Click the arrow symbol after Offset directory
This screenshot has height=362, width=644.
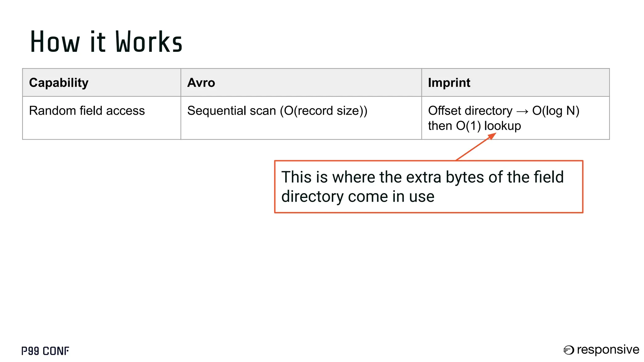[x=522, y=111]
